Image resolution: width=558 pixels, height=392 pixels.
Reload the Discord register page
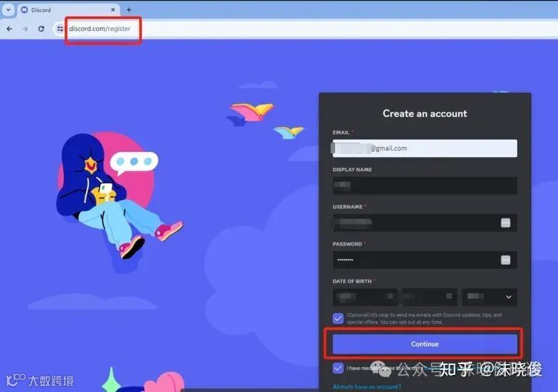click(41, 29)
